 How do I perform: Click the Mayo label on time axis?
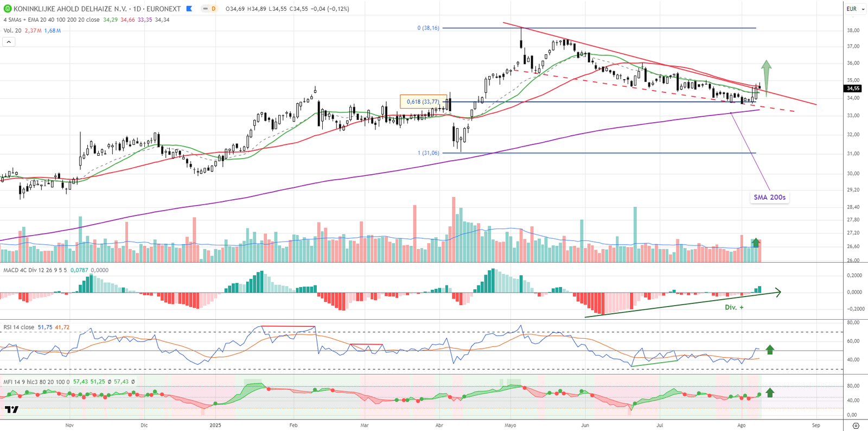(x=510, y=425)
